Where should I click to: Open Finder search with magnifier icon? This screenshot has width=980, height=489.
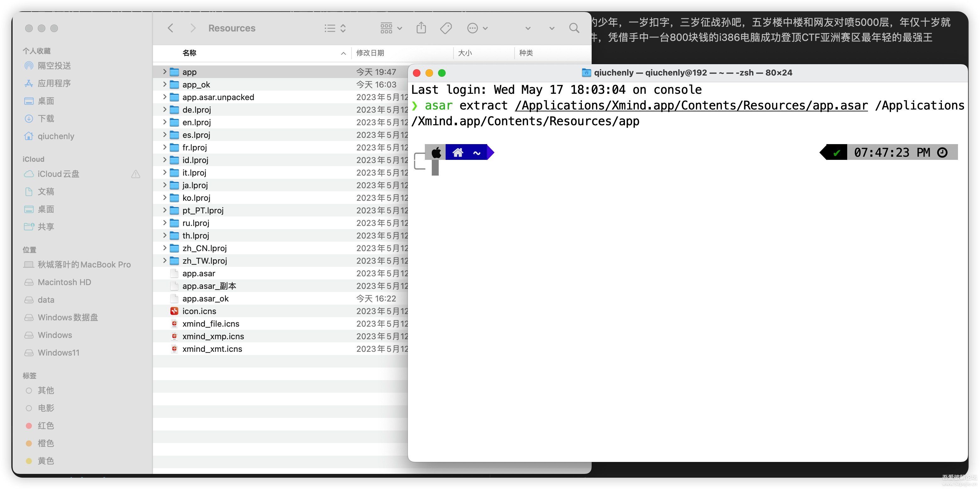pyautogui.click(x=574, y=28)
